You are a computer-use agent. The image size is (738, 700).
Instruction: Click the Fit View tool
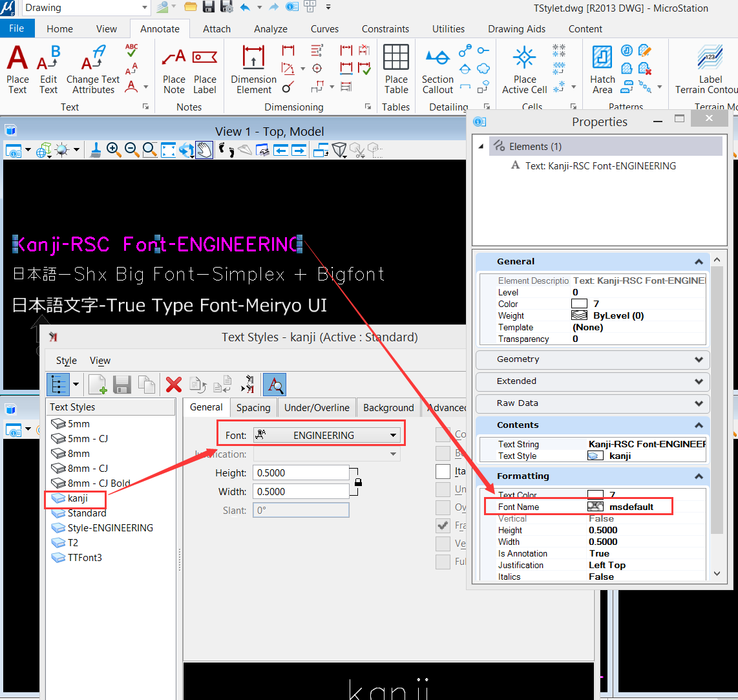click(x=168, y=150)
